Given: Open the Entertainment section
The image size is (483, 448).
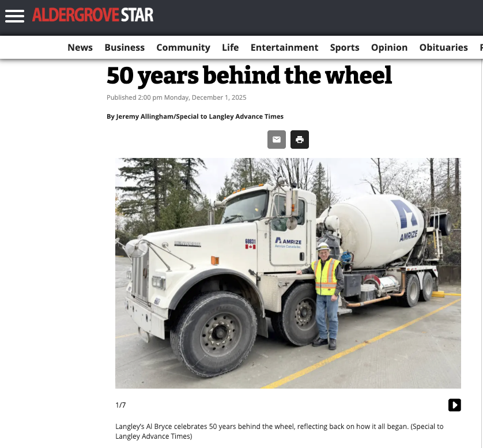Looking at the screenshot, I should point(284,47).
